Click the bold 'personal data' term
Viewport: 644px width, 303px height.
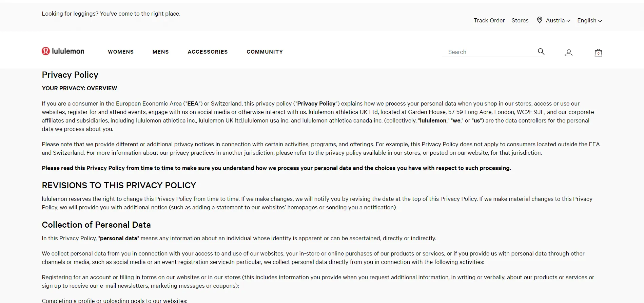[118, 238]
